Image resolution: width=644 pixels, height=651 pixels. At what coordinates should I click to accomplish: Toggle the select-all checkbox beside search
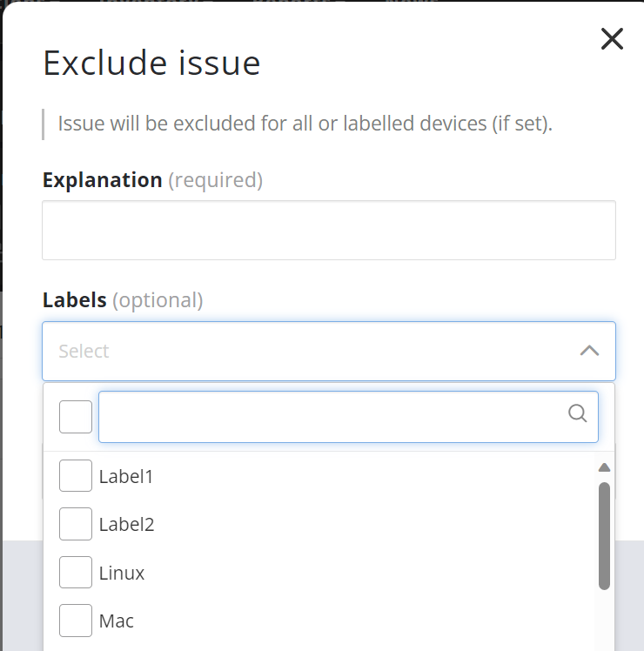[76, 417]
